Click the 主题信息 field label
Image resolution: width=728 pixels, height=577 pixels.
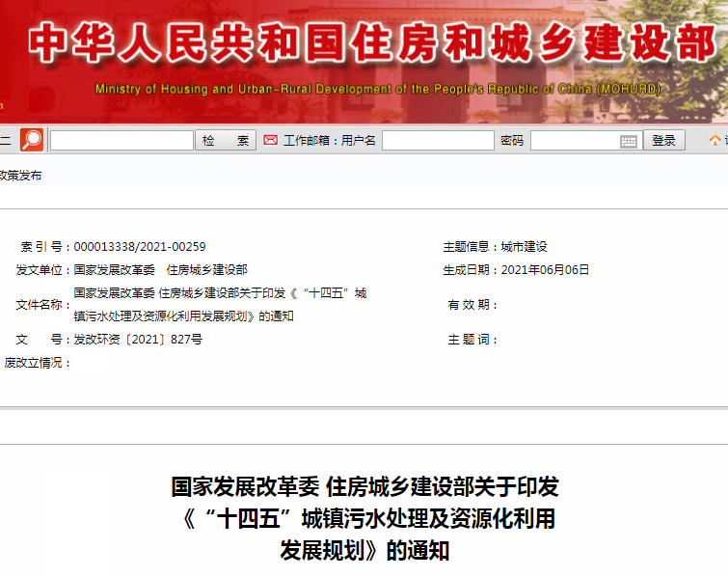coord(470,247)
